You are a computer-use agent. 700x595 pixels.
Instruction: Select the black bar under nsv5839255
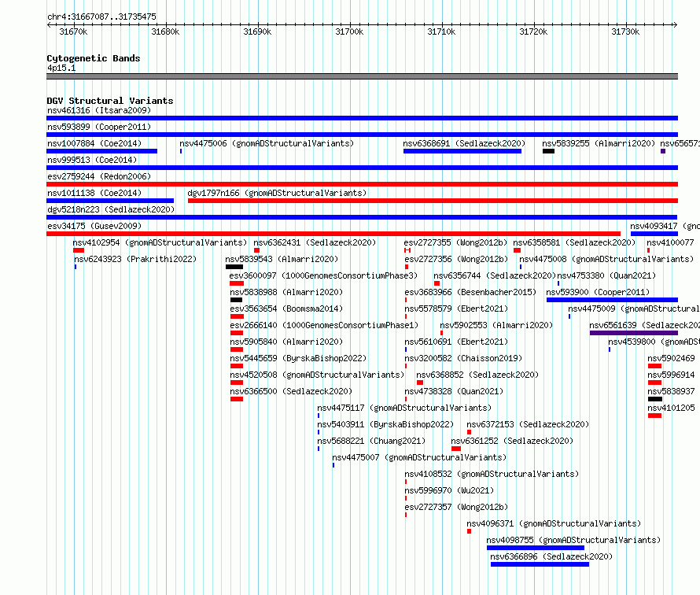[x=549, y=151]
